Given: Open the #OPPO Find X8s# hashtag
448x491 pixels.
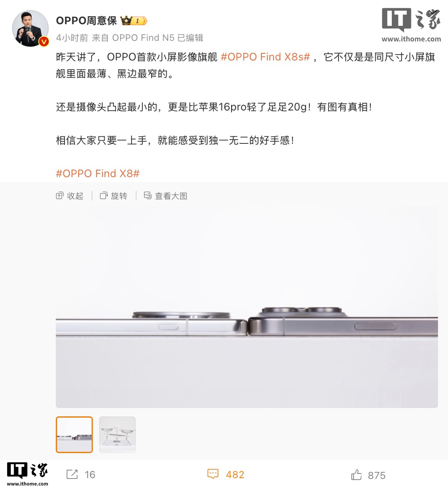Looking at the screenshot, I should 265,57.
